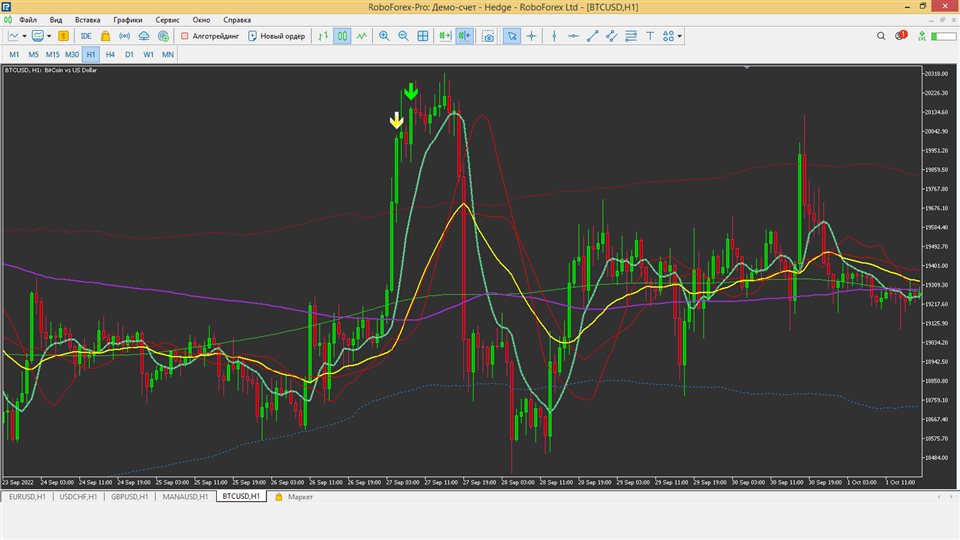Click the 20318.00 price scale label
Viewport: 960px width, 540px height.
(x=936, y=73)
